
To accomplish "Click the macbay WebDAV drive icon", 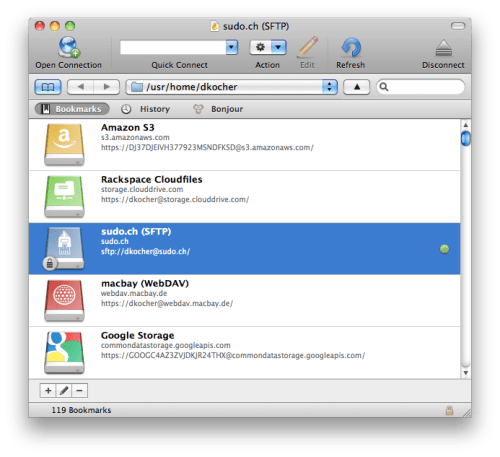I will [64, 300].
